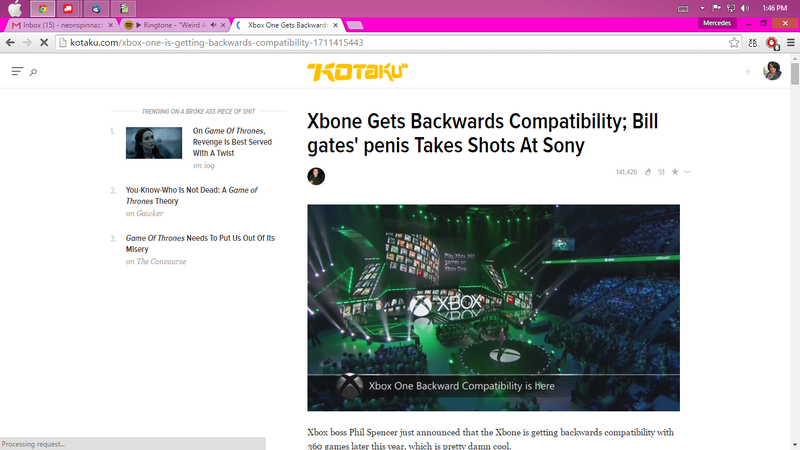This screenshot has height=450, width=800.
Task: Stop loading the page with X button
Action: [x=44, y=43]
